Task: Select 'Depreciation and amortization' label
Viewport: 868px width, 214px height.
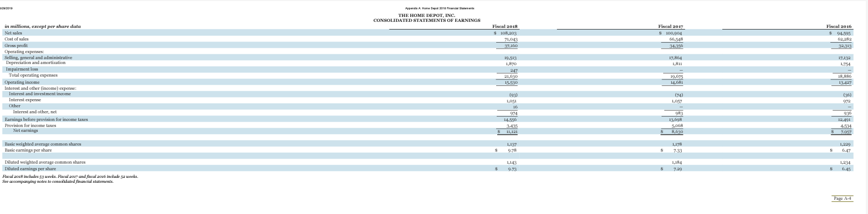Action: tap(36, 63)
